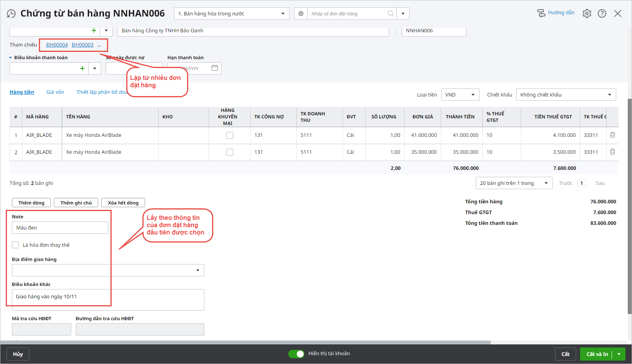This screenshot has width=632, height=364.
Task: Open calendar picker for Hạn thanh toán
Action: [x=215, y=68]
